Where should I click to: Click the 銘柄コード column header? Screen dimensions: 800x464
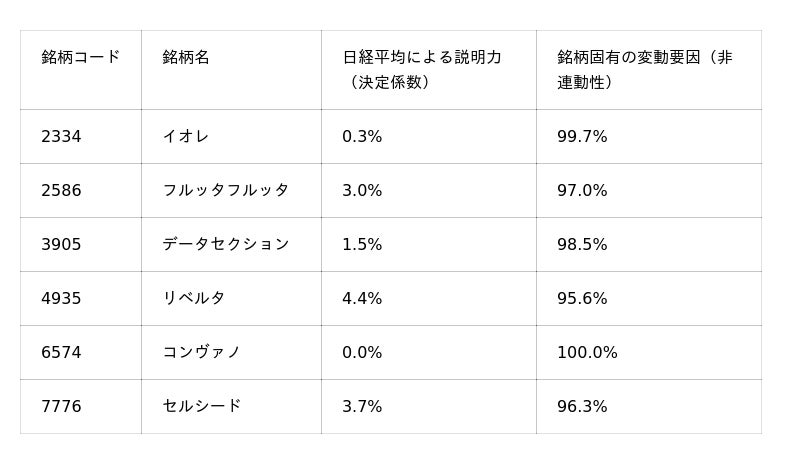(80, 58)
